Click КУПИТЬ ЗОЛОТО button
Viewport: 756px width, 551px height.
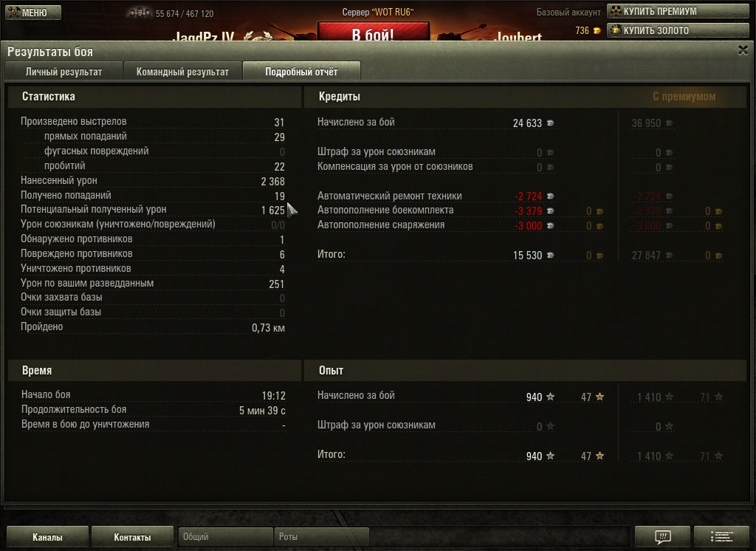678,30
